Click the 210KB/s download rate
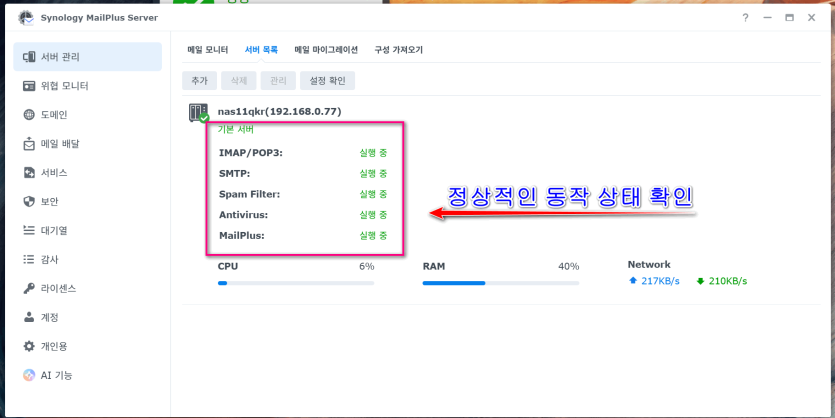 point(728,281)
